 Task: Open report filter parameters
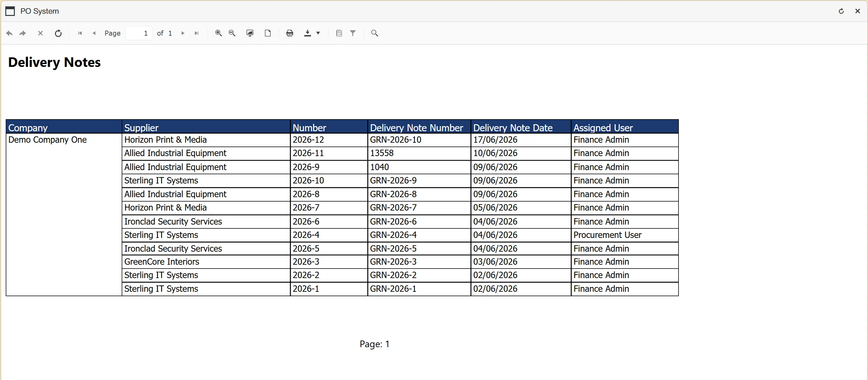click(x=353, y=33)
